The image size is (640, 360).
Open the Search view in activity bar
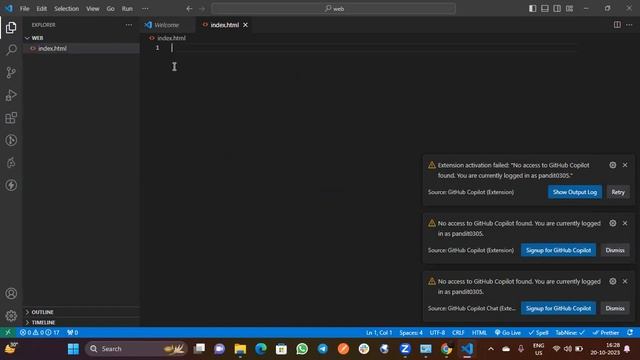11,50
